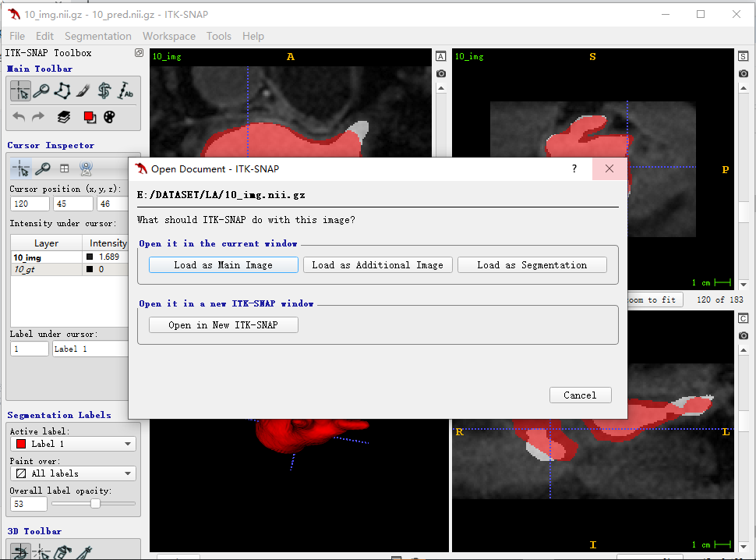Screen dimensions: 756x560
Task: Click sagittal view scrollbar up arrow
Action: pos(743,89)
